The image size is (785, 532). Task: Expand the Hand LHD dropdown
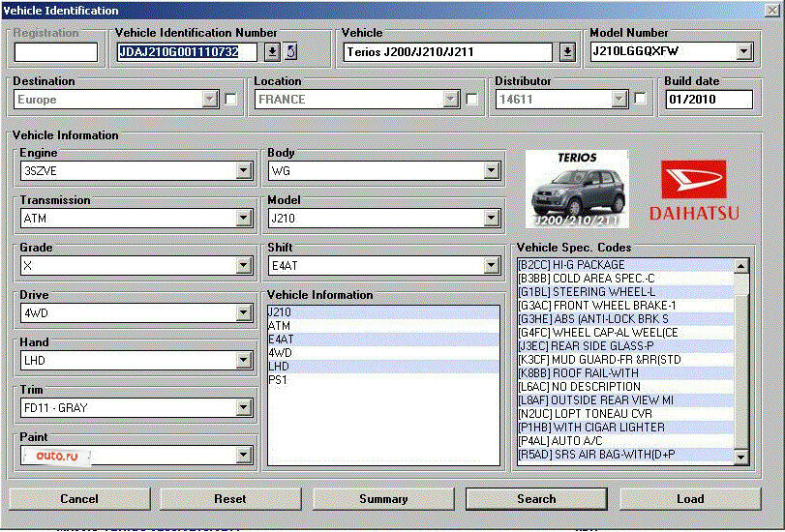243,361
